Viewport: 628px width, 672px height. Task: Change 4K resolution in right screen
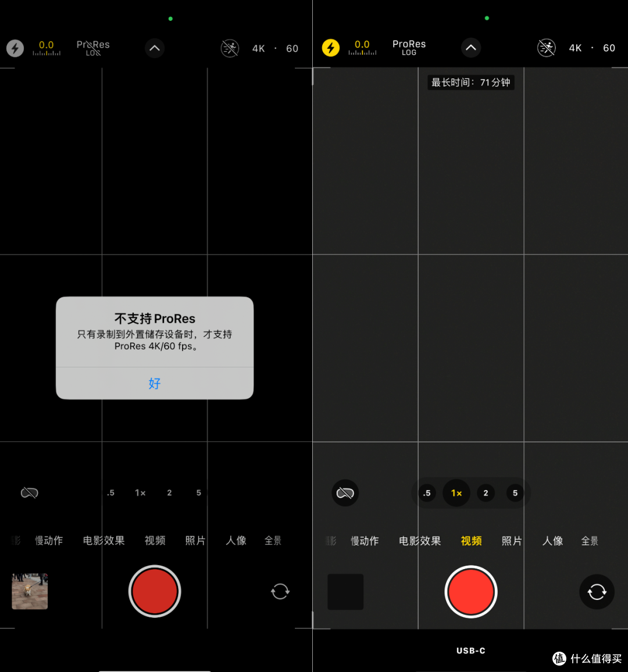[575, 48]
